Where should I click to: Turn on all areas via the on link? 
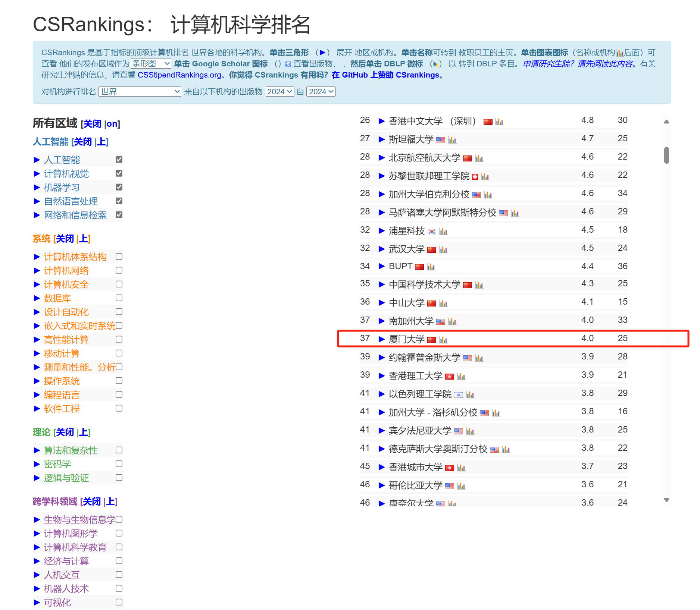point(112,124)
